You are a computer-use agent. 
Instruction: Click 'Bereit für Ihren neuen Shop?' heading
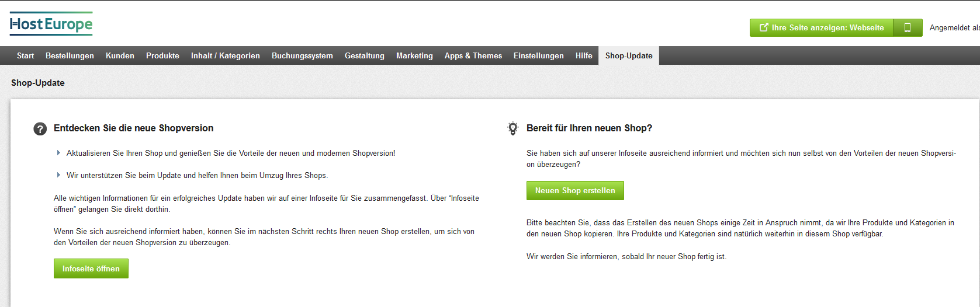pos(589,128)
